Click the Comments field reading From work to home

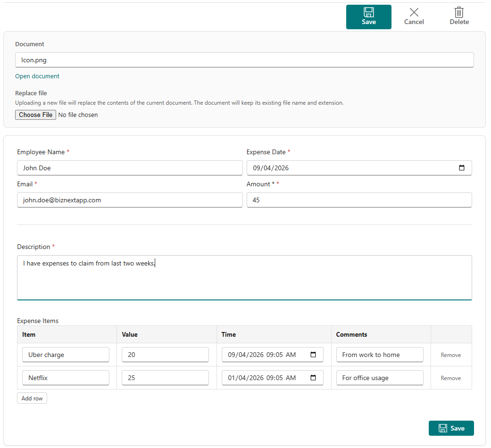380,355
